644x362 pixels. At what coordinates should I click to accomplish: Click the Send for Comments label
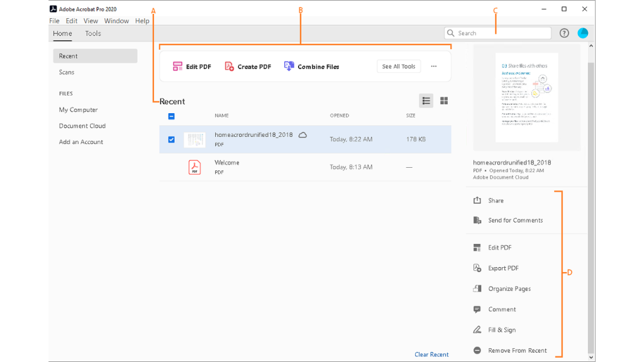click(516, 221)
